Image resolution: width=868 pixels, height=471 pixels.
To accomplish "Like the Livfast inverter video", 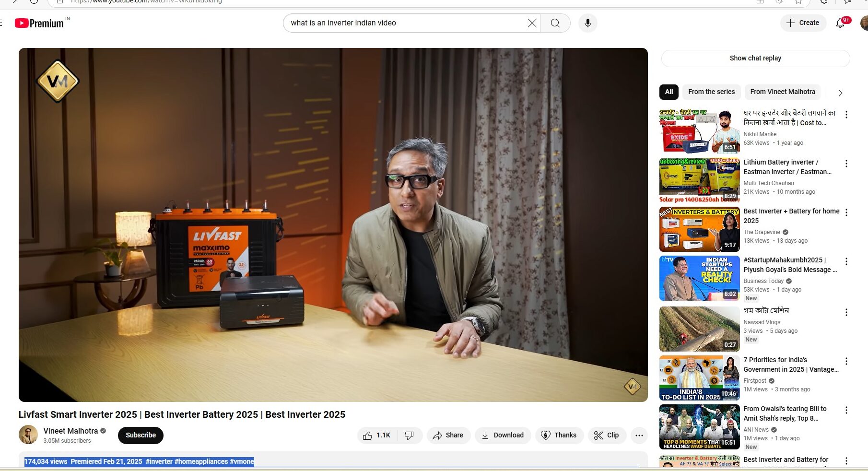I will [376, 435].
